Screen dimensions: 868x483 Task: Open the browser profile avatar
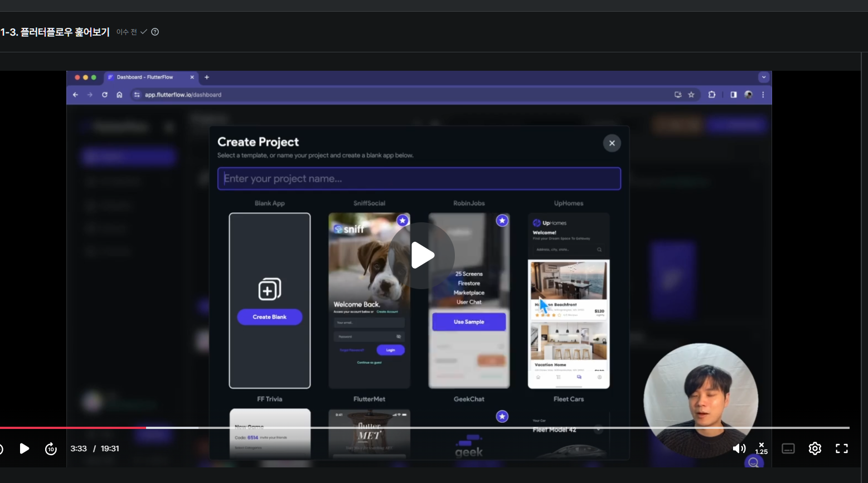point(748,95)
